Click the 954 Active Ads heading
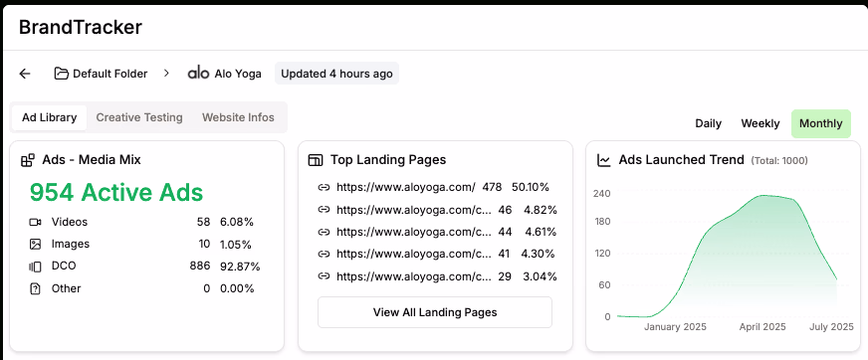This screenshot has width=868, height=360. (116, 193)
